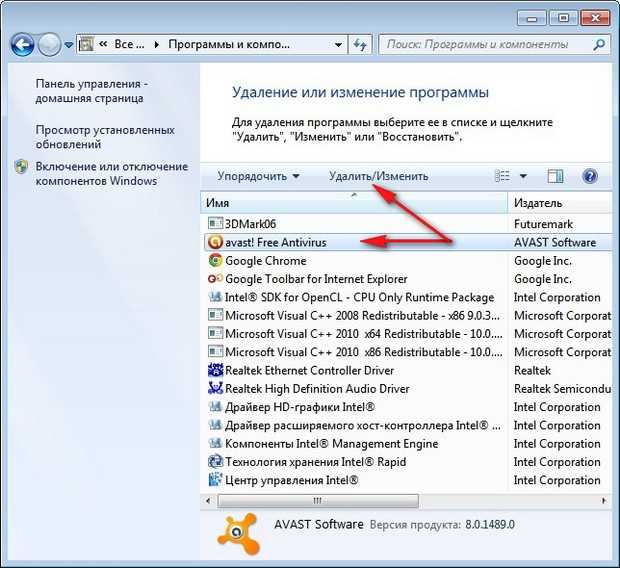Select 'Realtek High Definition Audio Driver'
Image resolution: width=620 pixels, height=568 pixels.
pyautogui.click(x=317, y=388)
